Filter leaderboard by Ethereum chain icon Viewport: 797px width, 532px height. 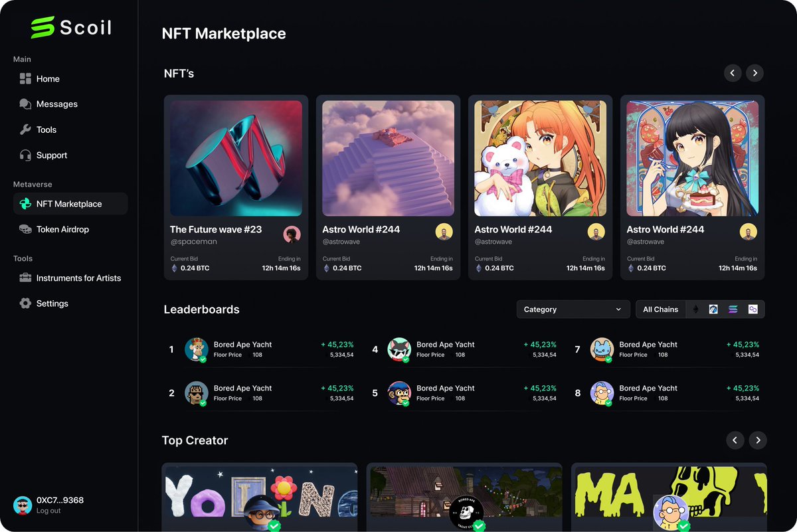695,310
